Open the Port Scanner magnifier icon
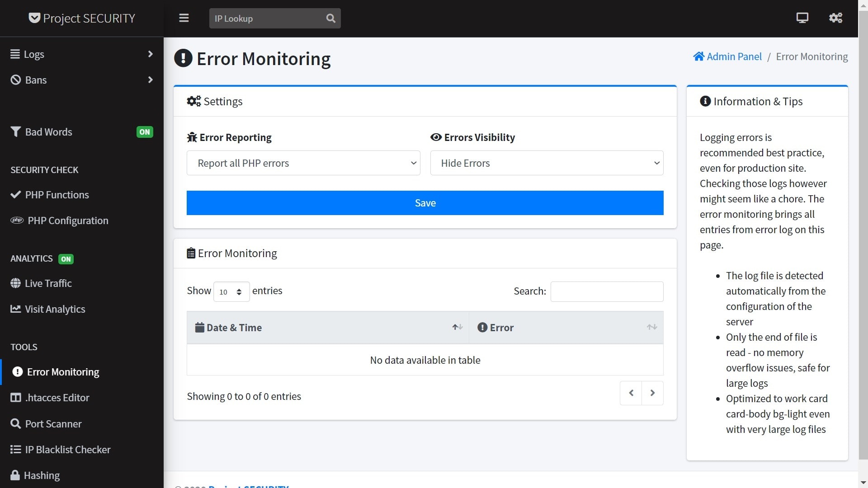868x488 pixels. [x=15, y=424]
